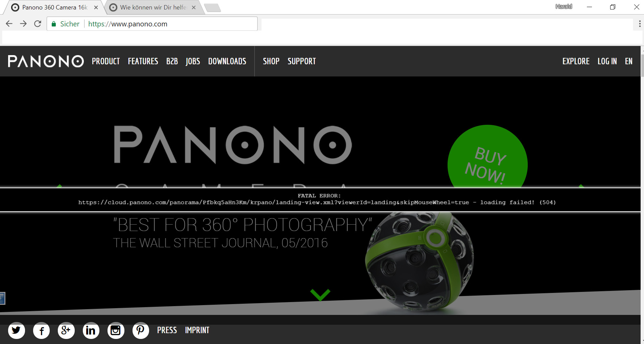
Task: Open the Pinterest icon in footer
Action: pyautogui.click(x=141, y=330)
